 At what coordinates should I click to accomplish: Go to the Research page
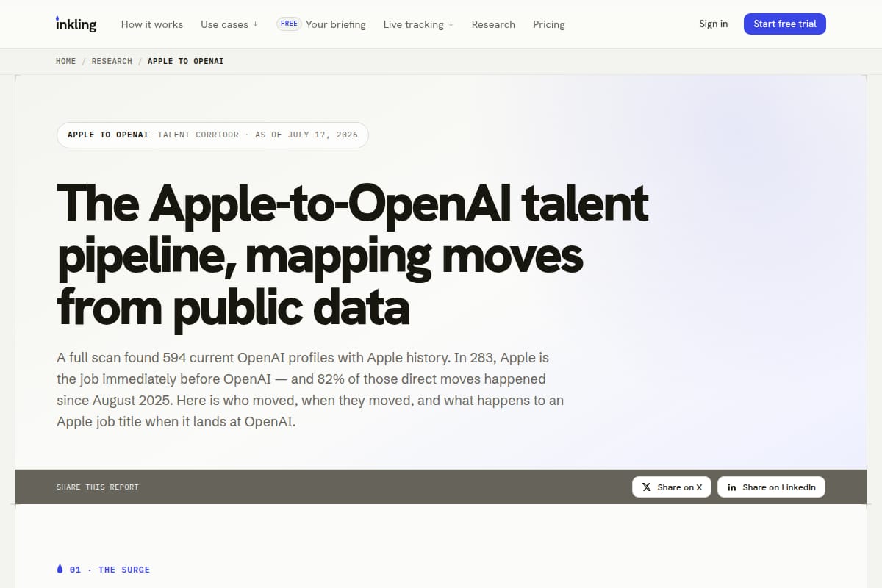point(493,24)
